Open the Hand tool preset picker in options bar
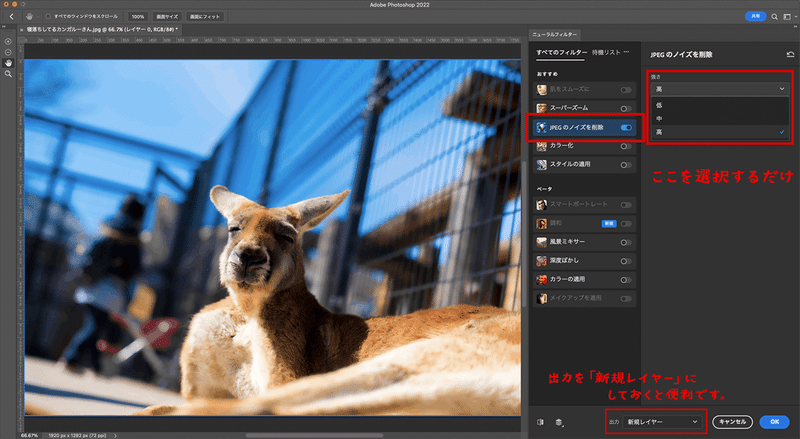The height and width of the screenshot is (439, 800). coord(31,16)
